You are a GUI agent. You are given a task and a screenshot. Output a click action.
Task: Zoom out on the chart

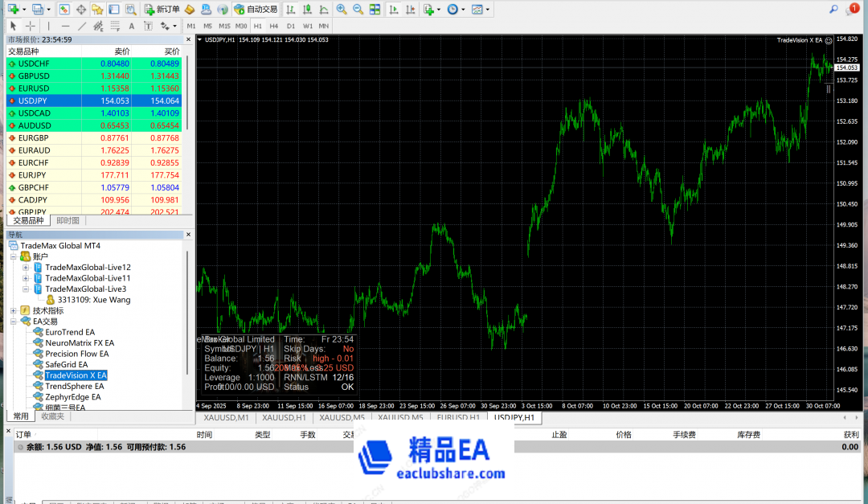[x=358, y=10]
